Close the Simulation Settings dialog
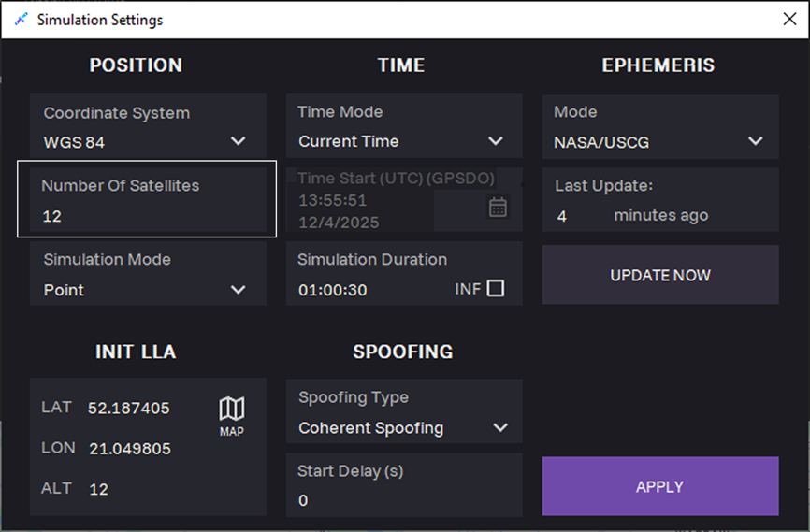 (x=789, y=19)
